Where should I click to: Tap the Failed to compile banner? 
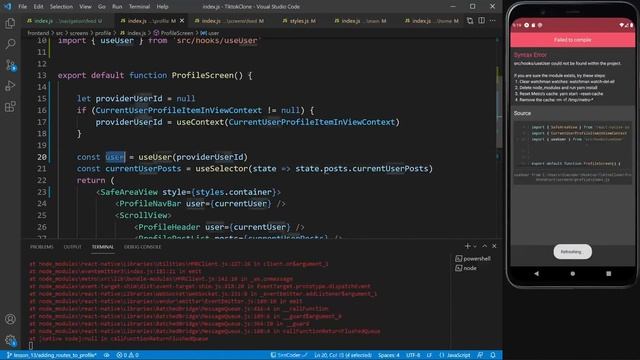(x=572, y=40)
